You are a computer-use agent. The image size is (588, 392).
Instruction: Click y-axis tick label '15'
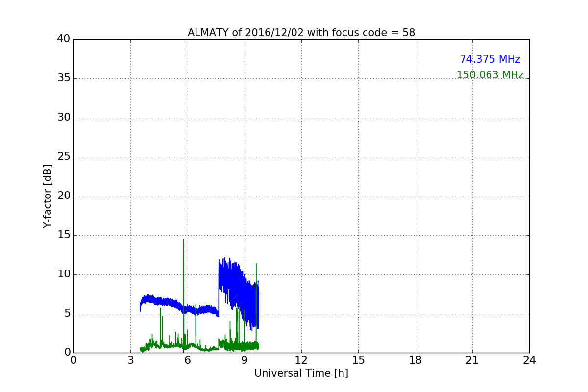63,235
